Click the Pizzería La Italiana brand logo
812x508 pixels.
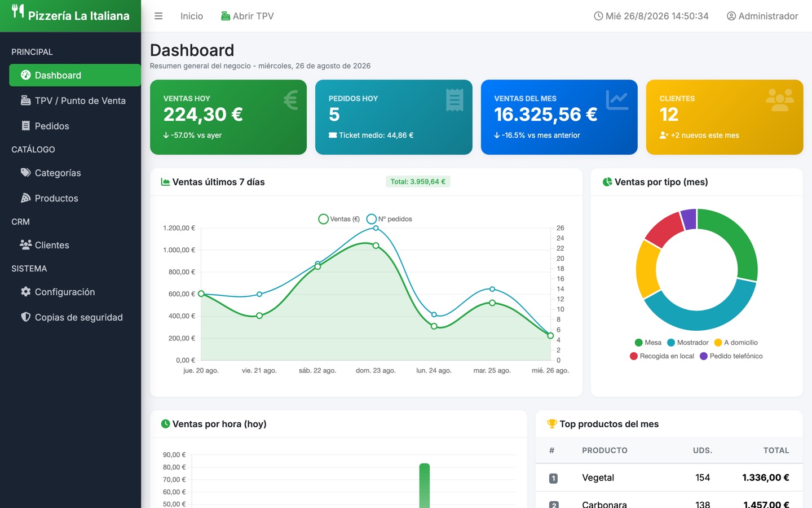pyautogui.click(x=70, y=16)
